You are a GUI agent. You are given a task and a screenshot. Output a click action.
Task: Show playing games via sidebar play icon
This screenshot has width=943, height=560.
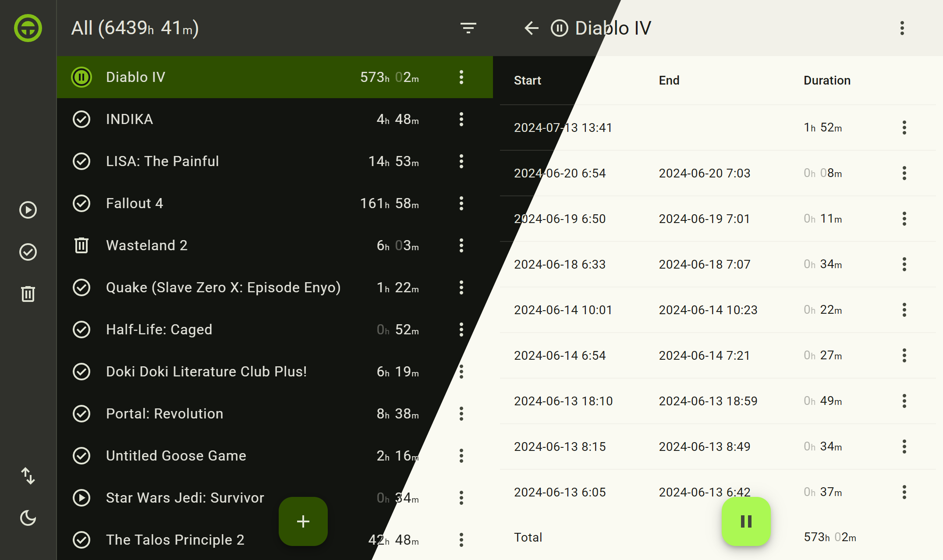28,210
